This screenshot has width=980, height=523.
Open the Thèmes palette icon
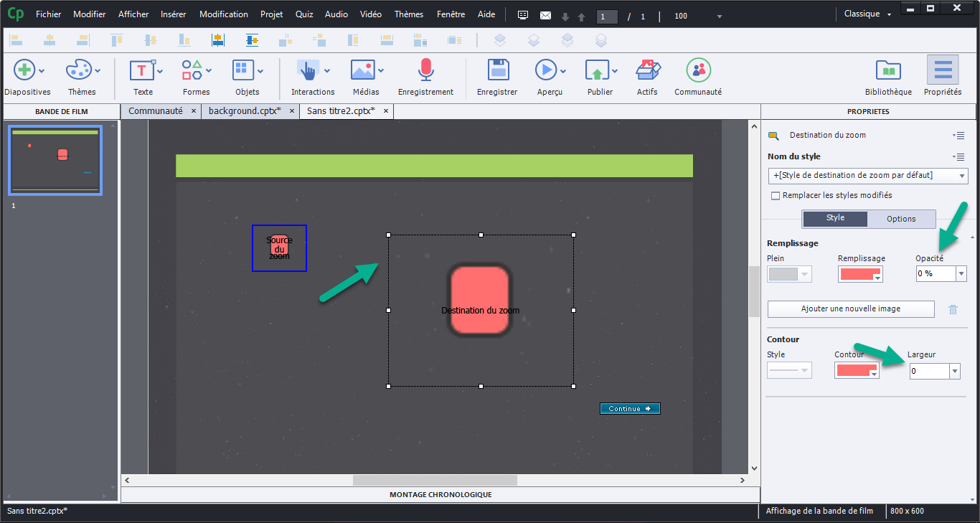coord(78,70)
